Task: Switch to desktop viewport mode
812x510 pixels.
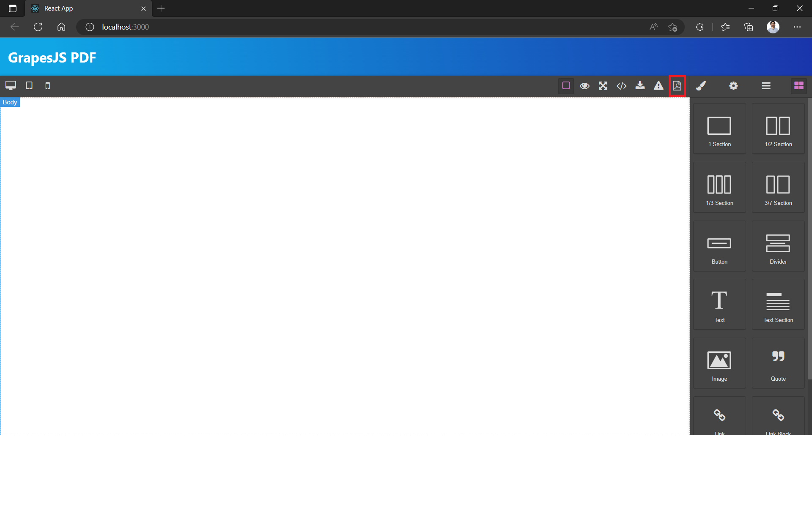Action: pyautogui.click(x=10, y=85)
